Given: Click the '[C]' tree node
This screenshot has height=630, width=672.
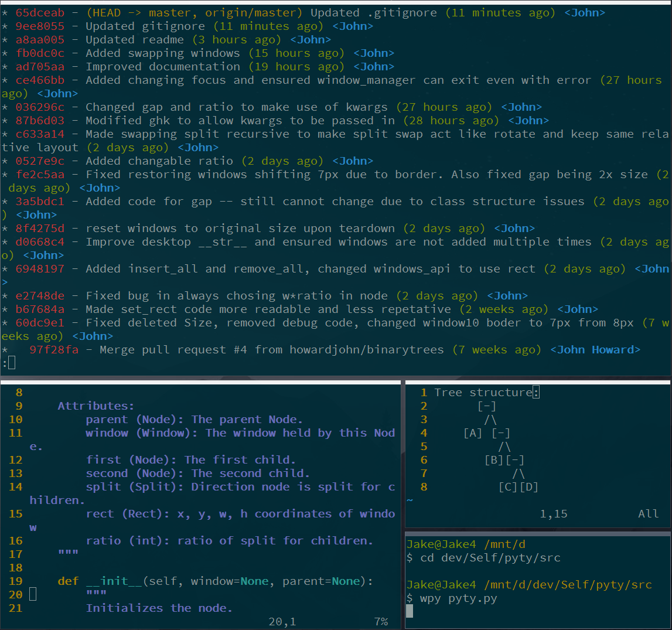Looking at the screenshot, I should point(508,487).
